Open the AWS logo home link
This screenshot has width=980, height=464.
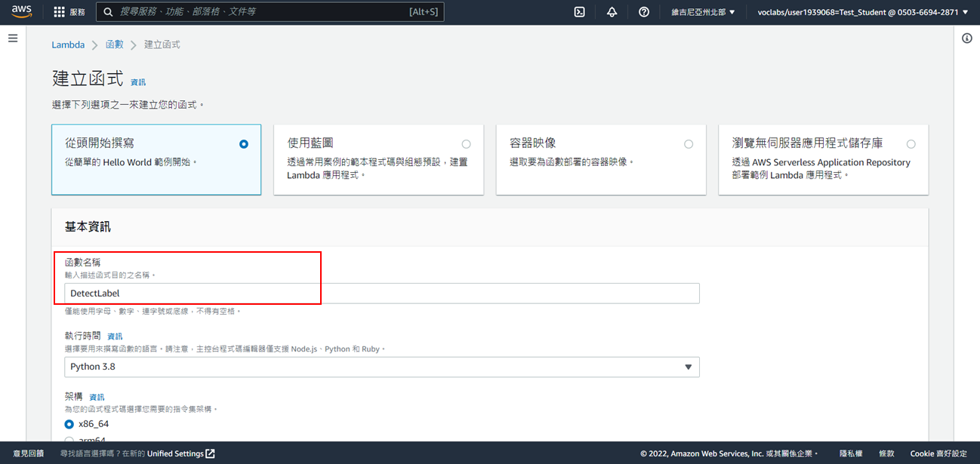click(22, 11)
